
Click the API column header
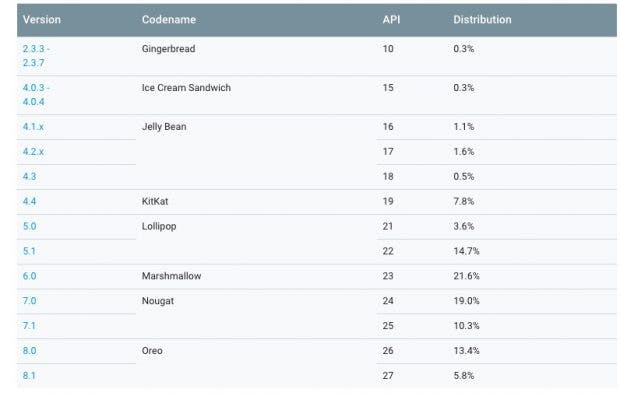point(391,20)
